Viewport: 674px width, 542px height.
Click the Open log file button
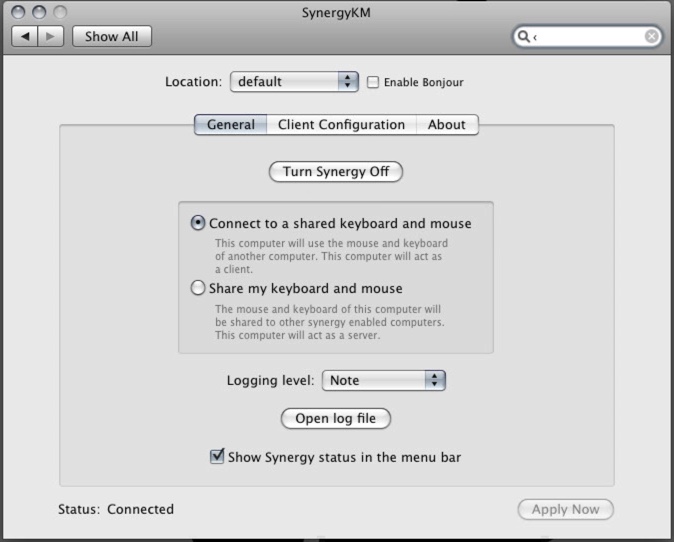click(x=336, y=419)
